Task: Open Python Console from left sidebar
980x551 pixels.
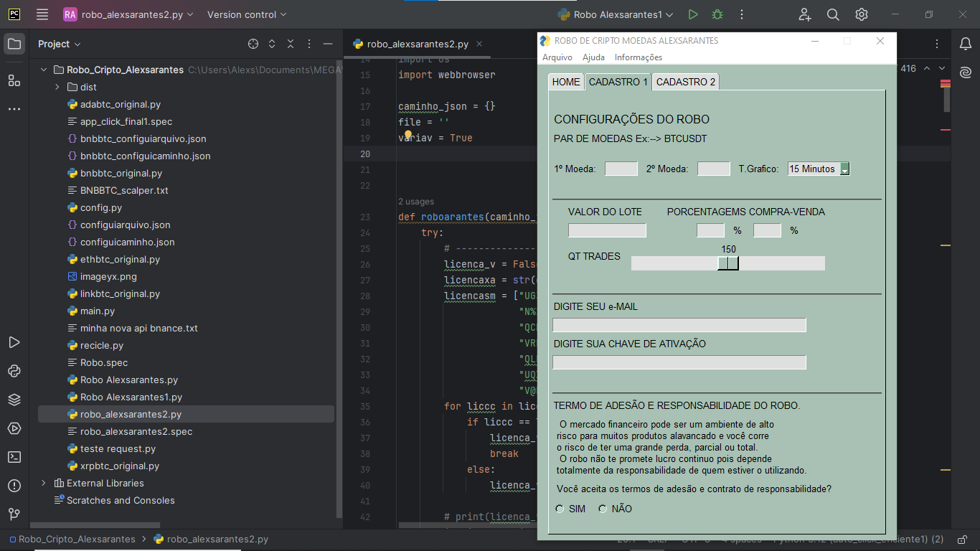Action: [14, 371]
